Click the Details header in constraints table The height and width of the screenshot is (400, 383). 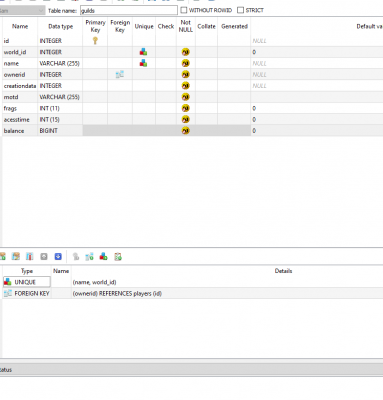tap(283, 271)
